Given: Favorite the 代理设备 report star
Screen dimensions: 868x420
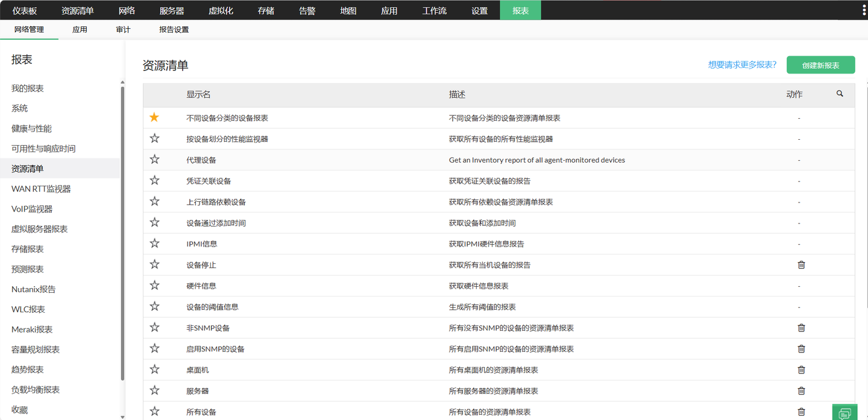Looking at the screenshot, I should click(154, 160).
